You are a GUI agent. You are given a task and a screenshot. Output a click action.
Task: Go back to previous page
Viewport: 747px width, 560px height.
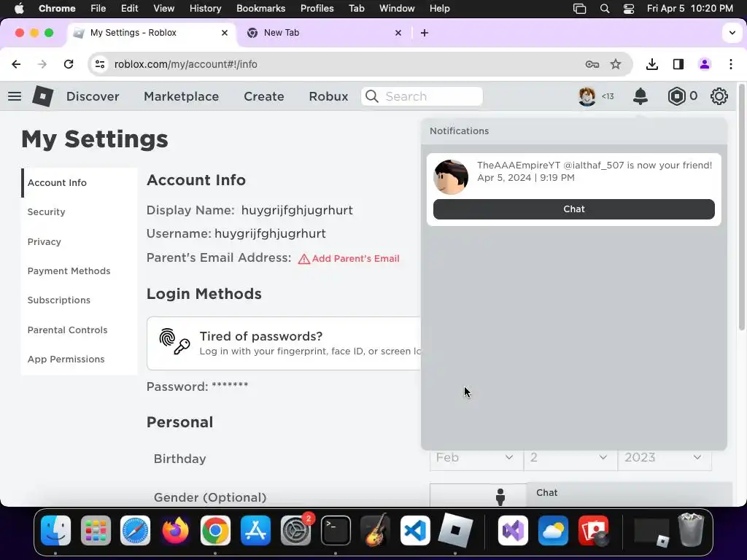[16, 64]
